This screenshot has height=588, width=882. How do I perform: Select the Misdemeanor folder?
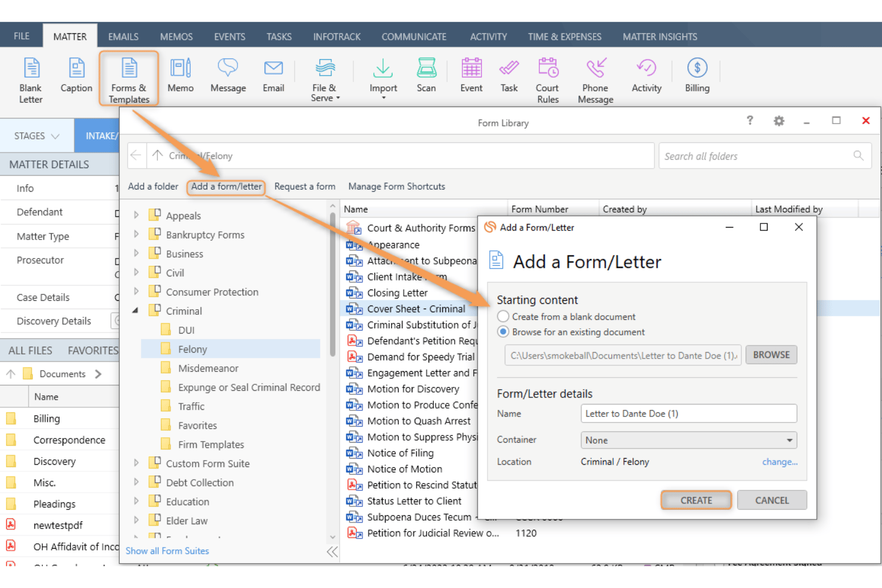click(x=208, y=368)
